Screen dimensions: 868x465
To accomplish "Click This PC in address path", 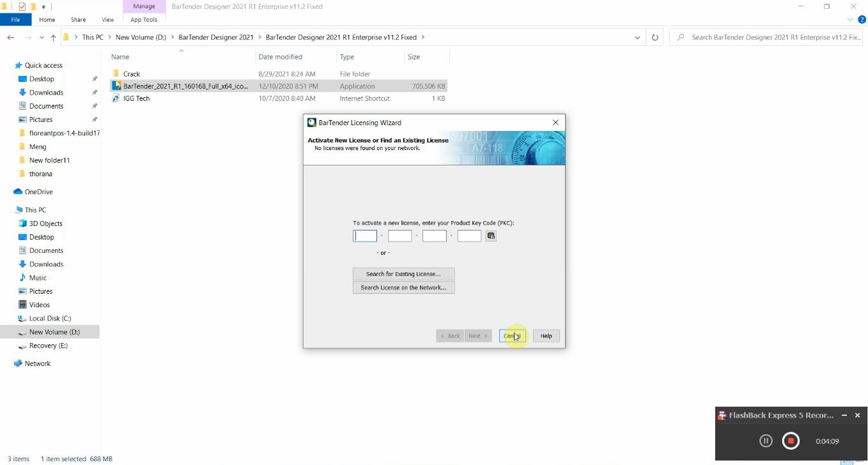I will pyautogui.click(x=93, y=38).
